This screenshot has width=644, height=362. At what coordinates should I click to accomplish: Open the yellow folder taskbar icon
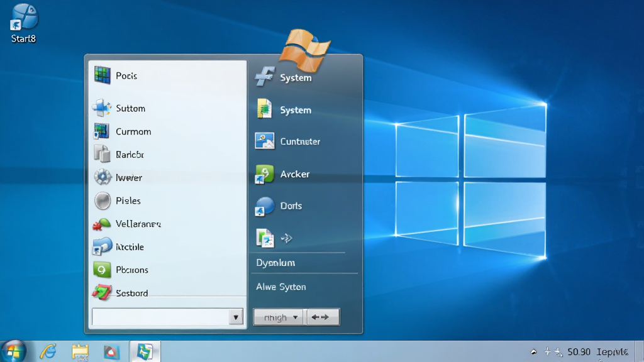coord(80,352)
